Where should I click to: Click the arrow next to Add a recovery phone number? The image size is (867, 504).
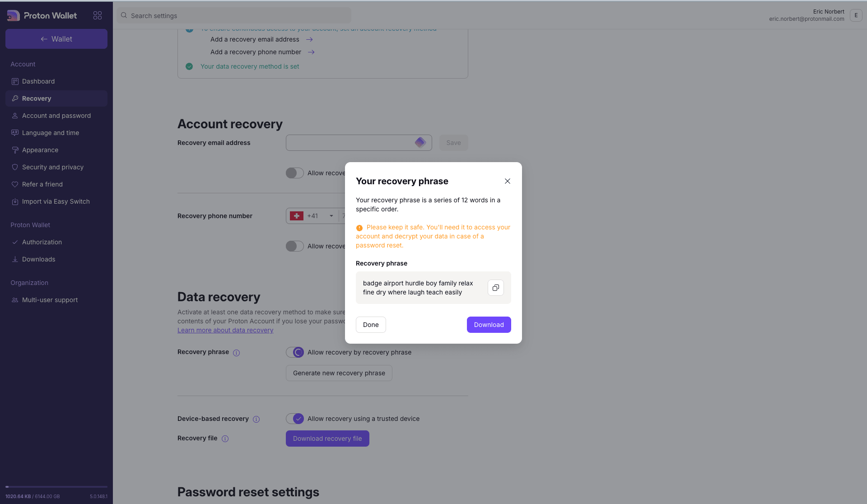pyautogui.click(x=311, y=52)
